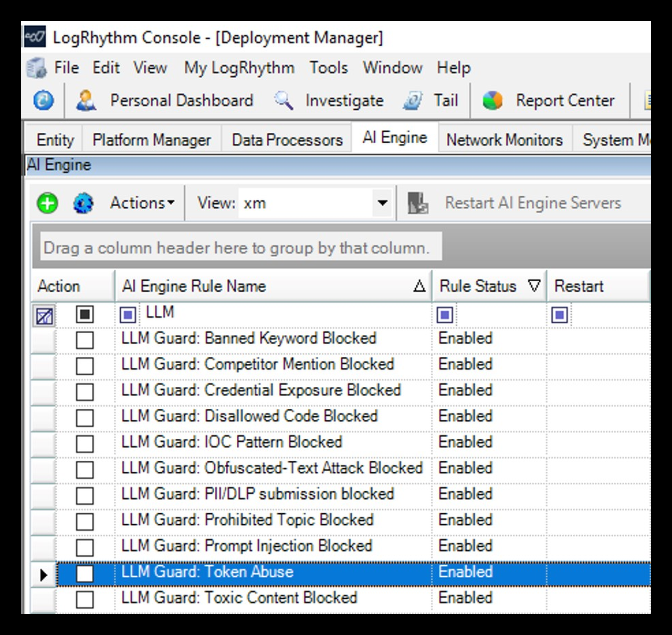This screenshot has width=672, height=635.
Task: Open the Actions dropdown menu
Action: [x=142, y=203]
